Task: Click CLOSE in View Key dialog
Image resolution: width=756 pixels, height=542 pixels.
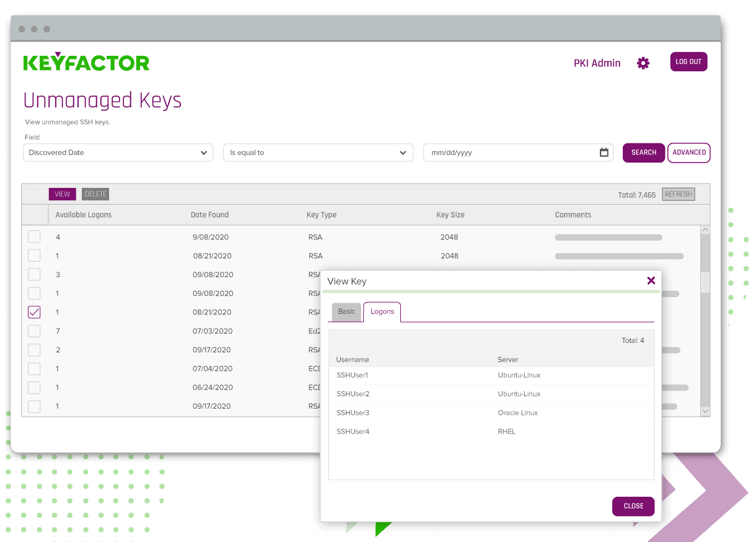Action: 633,506
